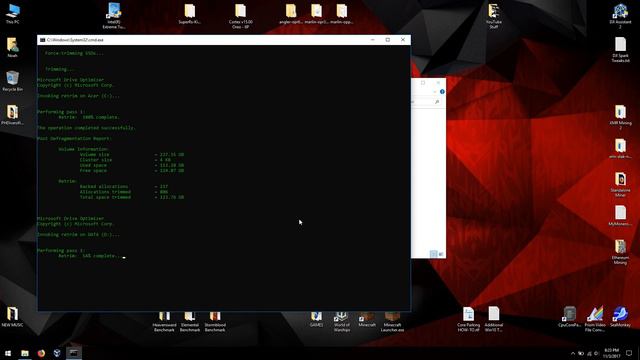640x360 pixels.
Task: Launch World of Warships shortcut
Action: point(342,322)
